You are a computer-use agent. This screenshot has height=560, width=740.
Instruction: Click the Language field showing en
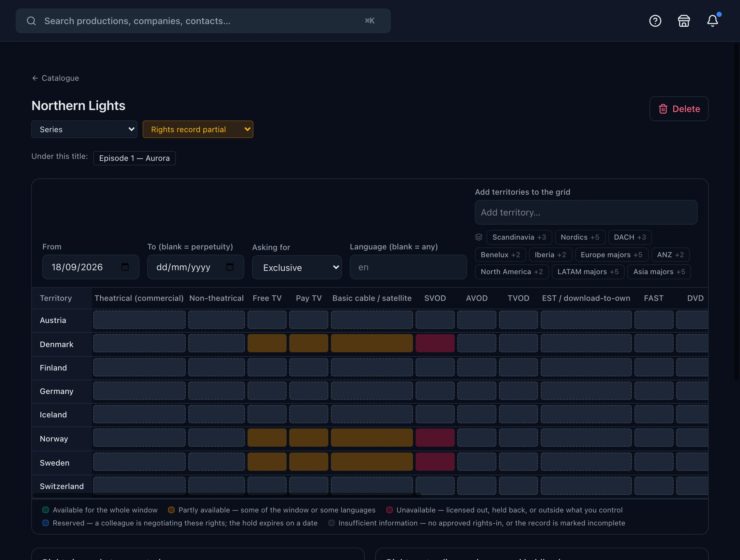[408, 267]
